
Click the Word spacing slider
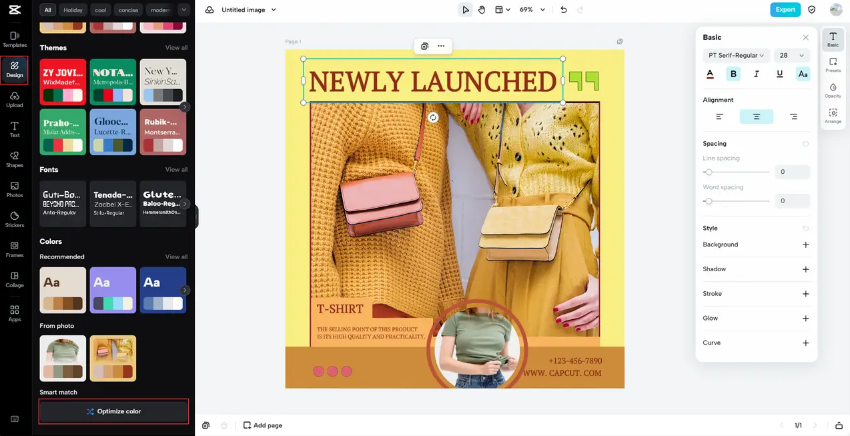click(x=736, y=201)
